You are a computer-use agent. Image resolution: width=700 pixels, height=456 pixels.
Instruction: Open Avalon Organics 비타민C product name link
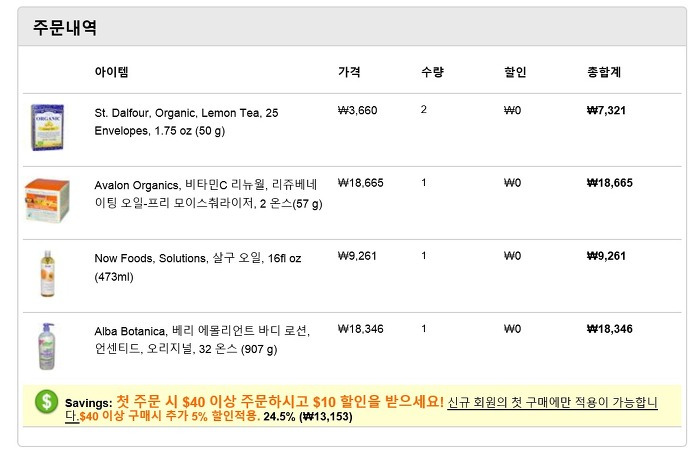click(x=208, y=194)
